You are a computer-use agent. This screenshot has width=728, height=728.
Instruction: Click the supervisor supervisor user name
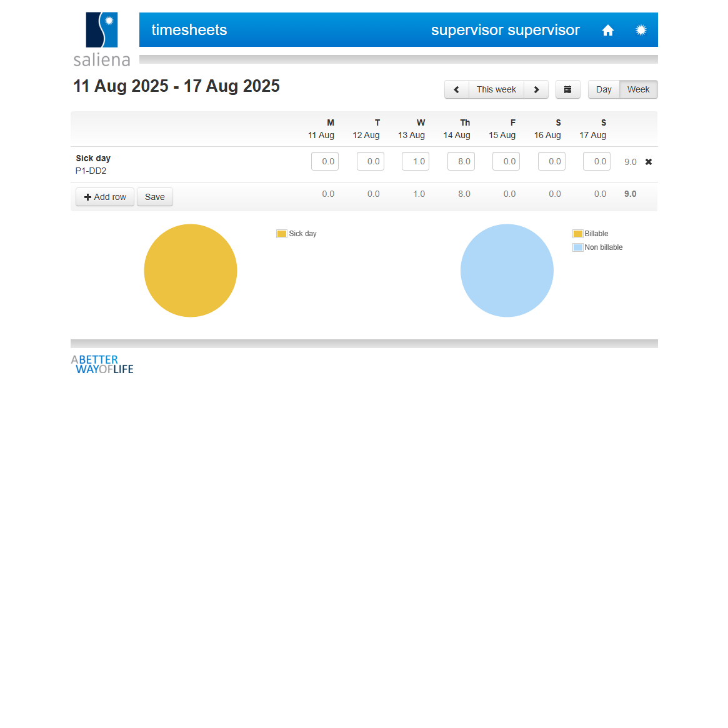505,30
